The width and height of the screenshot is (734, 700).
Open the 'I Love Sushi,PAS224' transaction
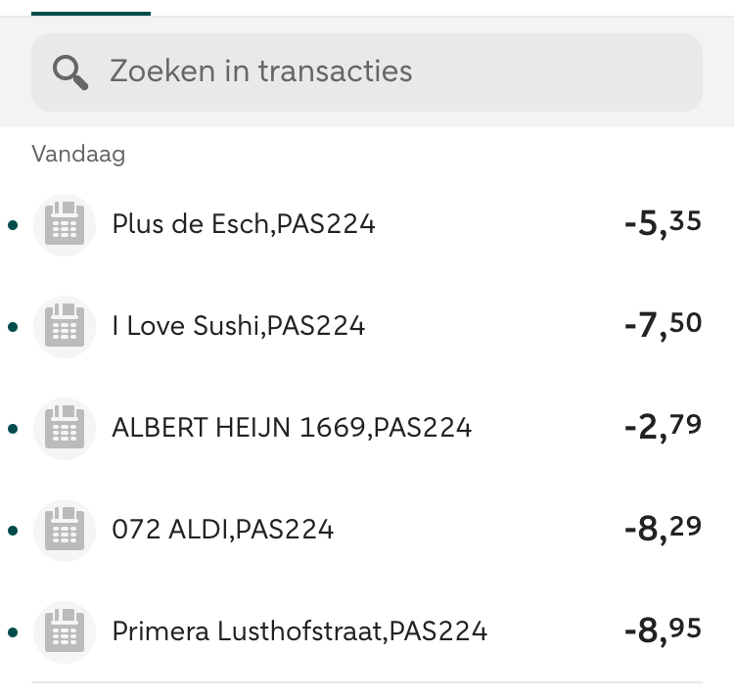click(239, 326)
